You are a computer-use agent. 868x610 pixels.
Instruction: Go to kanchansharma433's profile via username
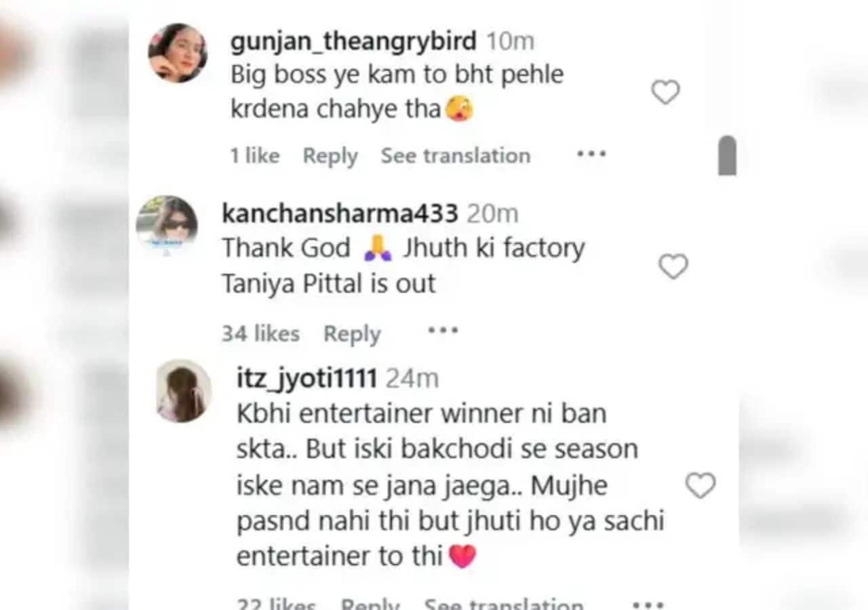[x=340, y=214]
